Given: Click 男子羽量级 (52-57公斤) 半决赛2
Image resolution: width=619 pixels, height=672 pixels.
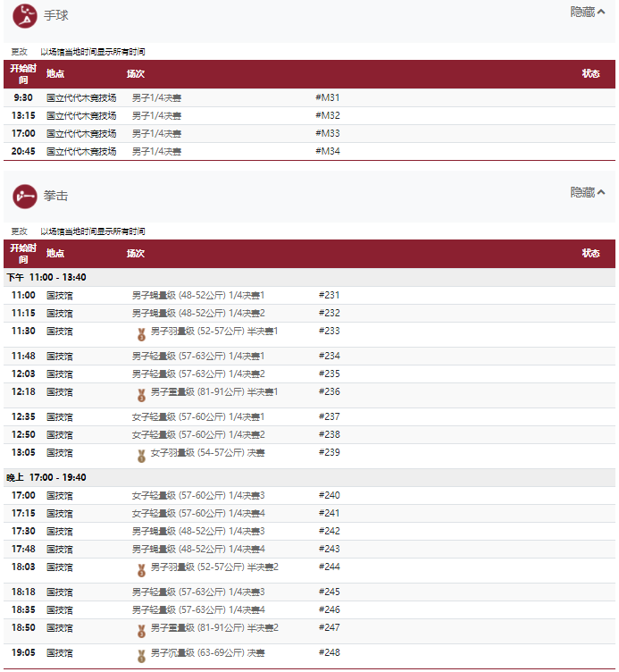Looking at the screenshot, I should point(214,567).
